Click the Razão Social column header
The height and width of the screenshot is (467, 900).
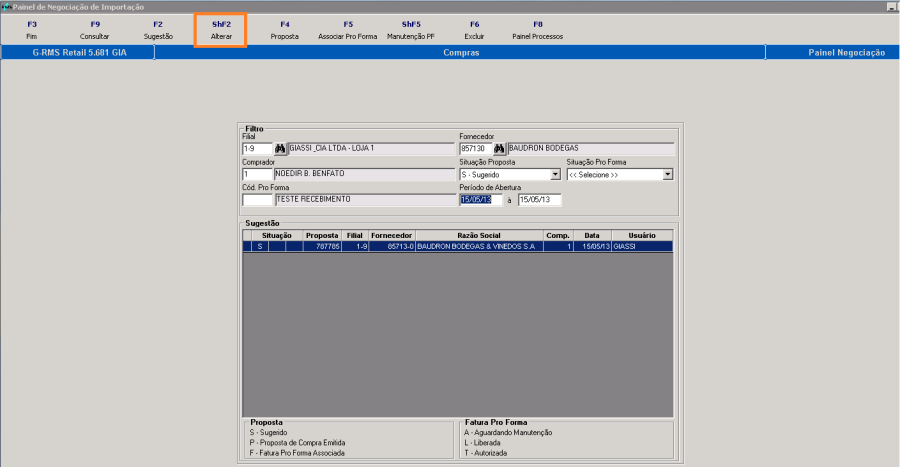click(x=479, y=235)
